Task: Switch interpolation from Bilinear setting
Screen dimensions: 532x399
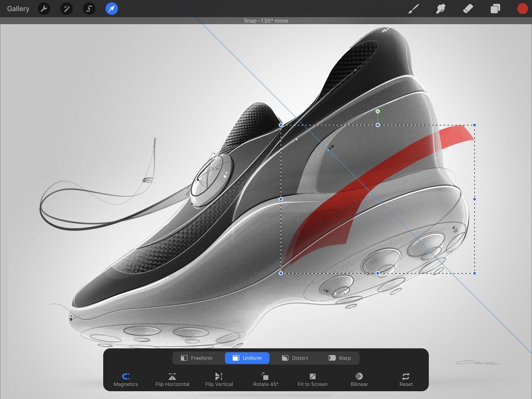Action: tap(359, 379)
